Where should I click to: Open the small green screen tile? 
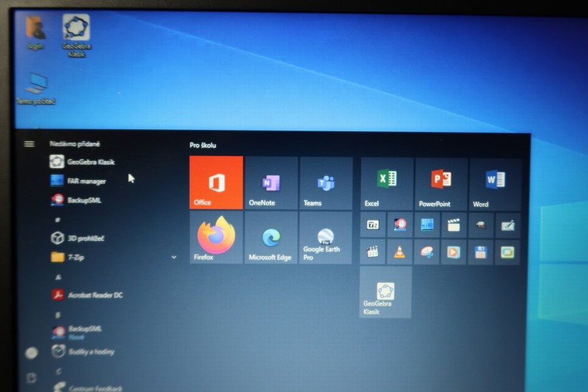tap(508, 253)
